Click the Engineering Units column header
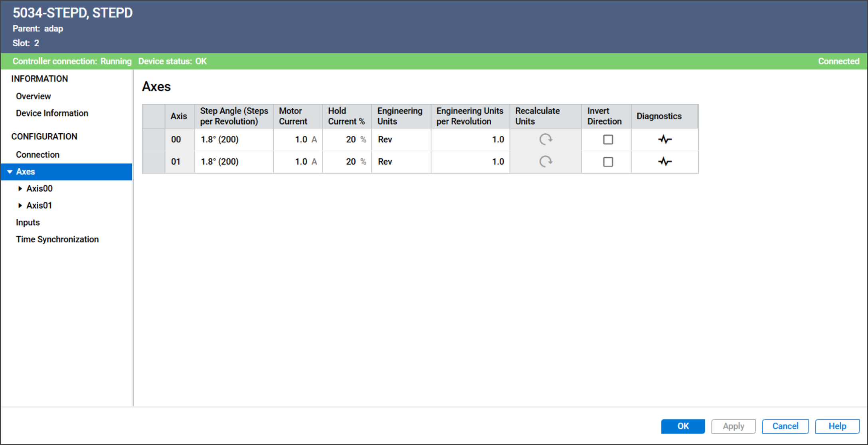The height and width of the screenshot is (445, 868). (401, 116)
